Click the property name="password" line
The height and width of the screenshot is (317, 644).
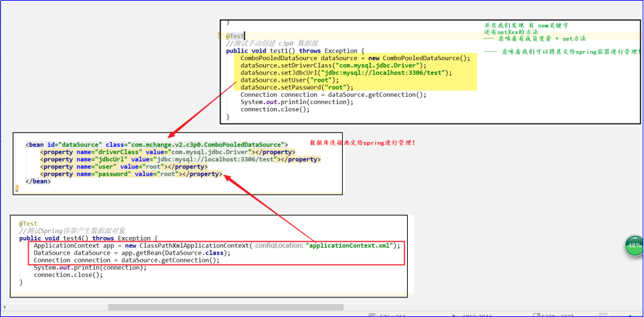pyautogui.click(x=131, y=174)
